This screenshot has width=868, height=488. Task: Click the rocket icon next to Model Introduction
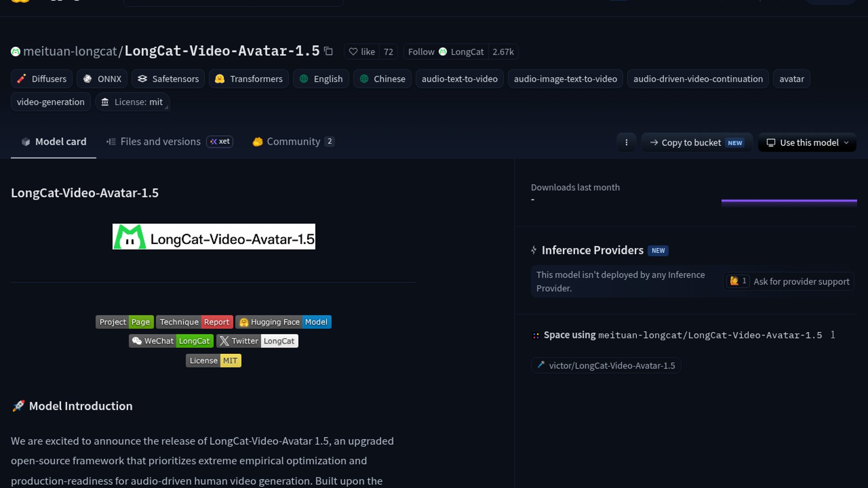(18, 406)
